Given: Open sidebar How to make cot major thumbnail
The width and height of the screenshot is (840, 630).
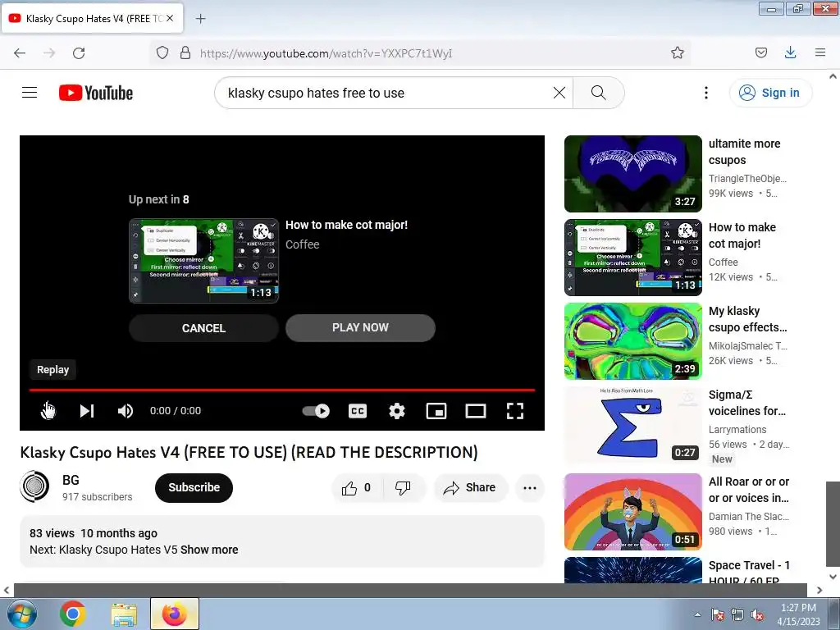Looking at the screenshot, I should click(632, 257).
